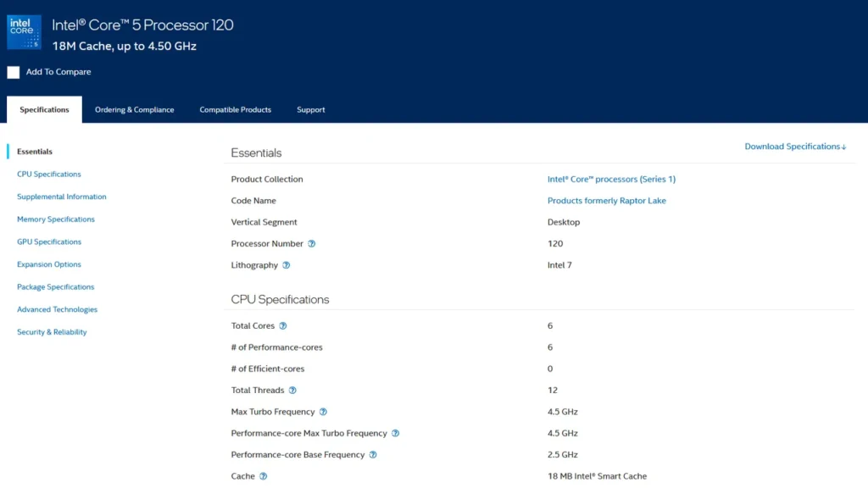868x488 pixels.
Task: Open help icon next to Total Cores
Action: click(x=283, y=326)
